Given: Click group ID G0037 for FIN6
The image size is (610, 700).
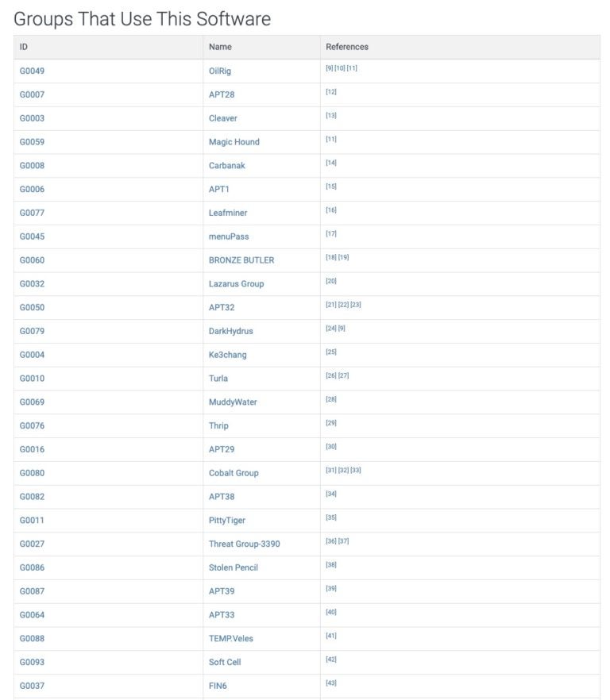Looking at the screenshot, I should [32, 686].
